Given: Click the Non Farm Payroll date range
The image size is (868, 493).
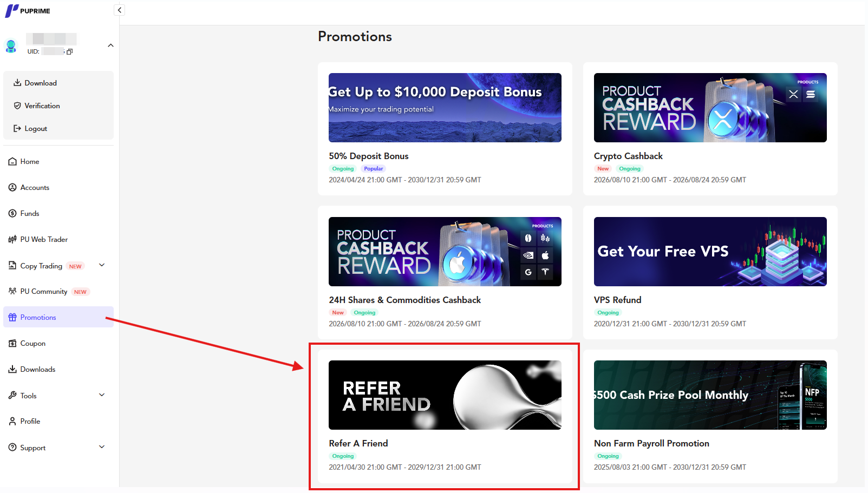Looking at the screenshot, I should [x=670, y=467].
